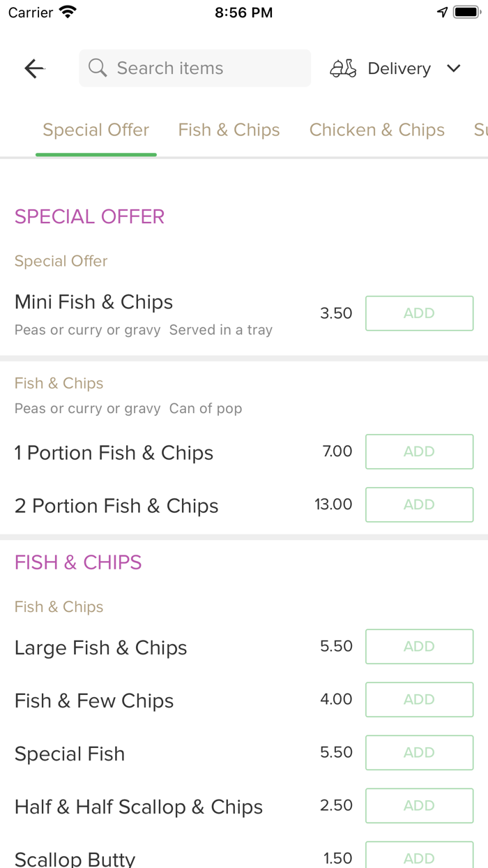Open the Delivery options dropdown
This screenshot has width=488, height=868.
[399, 68]
